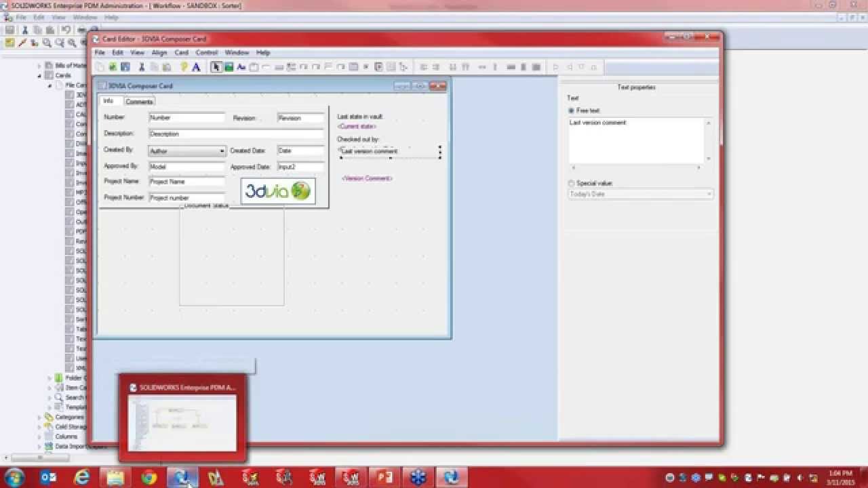Viewport: 868px width, 488px height.
Task: Click the snowflake app icon on taskbar
Action: click(x=418, y=477)
